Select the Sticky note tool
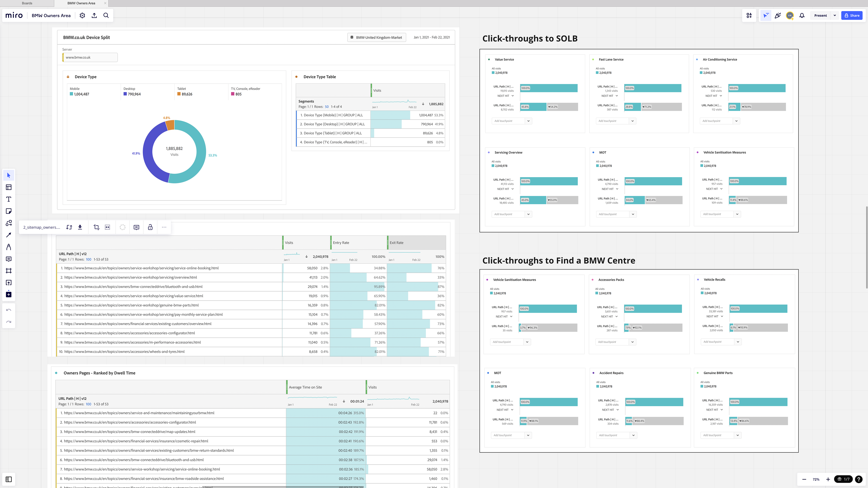The image size is (868, 488). pyautogui.click(x=9, y=211)
